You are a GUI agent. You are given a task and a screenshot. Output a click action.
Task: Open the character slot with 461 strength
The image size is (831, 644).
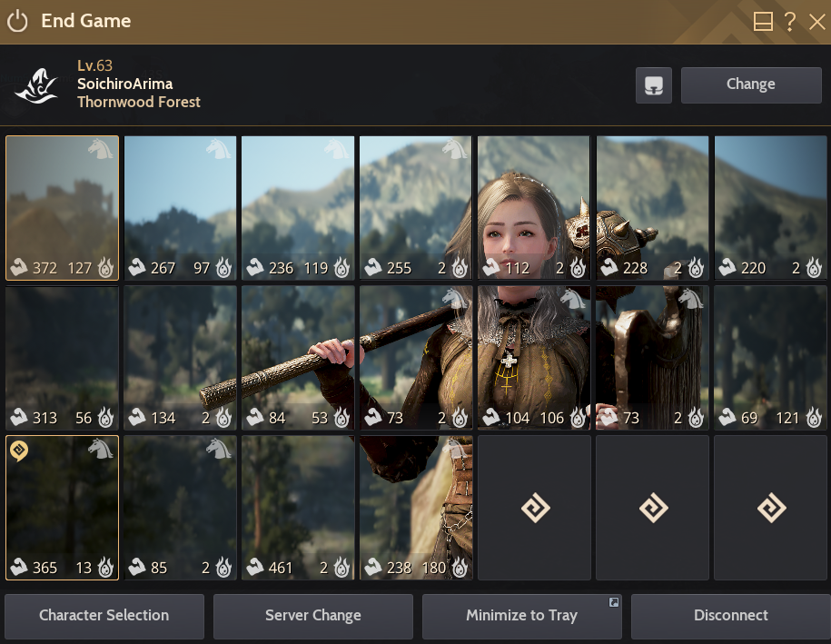click(297, 507)
